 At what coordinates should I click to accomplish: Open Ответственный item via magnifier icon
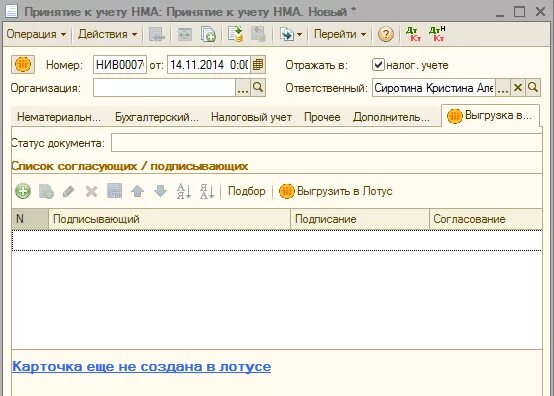[533, 88]
